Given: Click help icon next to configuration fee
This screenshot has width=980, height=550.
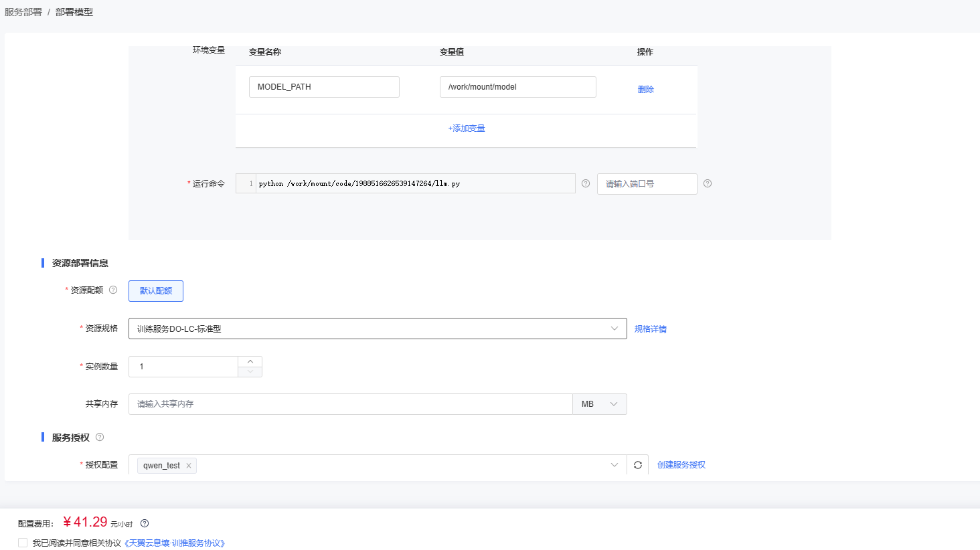Looking at the screenshot, I should pyautogui.click(x=145, y=523).
